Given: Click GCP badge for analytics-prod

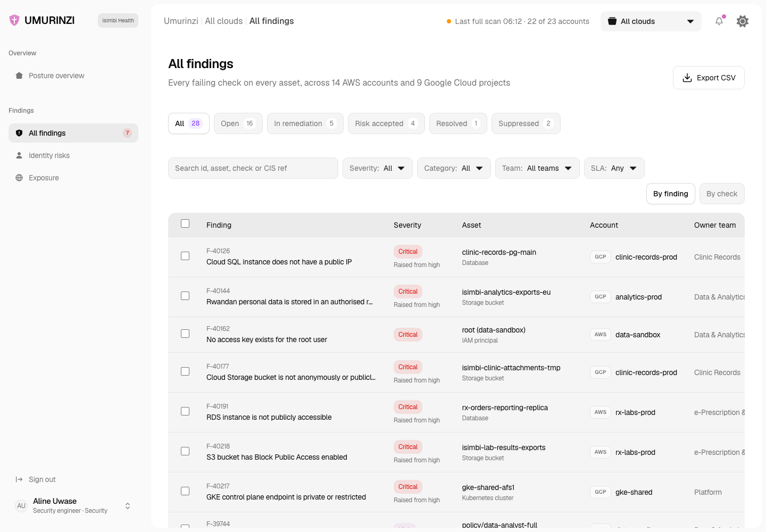Looking at the screenshot, I should click(601, 297).
